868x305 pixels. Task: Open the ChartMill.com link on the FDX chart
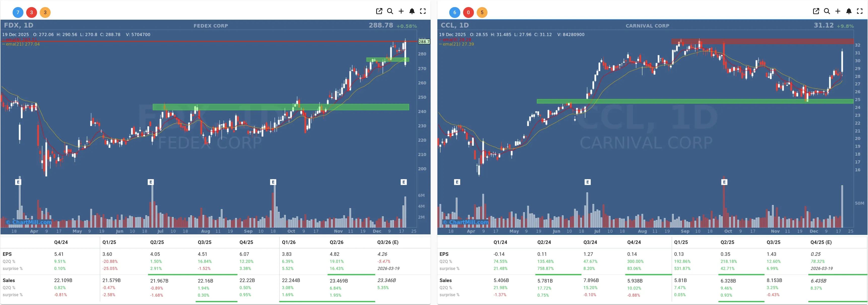29,222
